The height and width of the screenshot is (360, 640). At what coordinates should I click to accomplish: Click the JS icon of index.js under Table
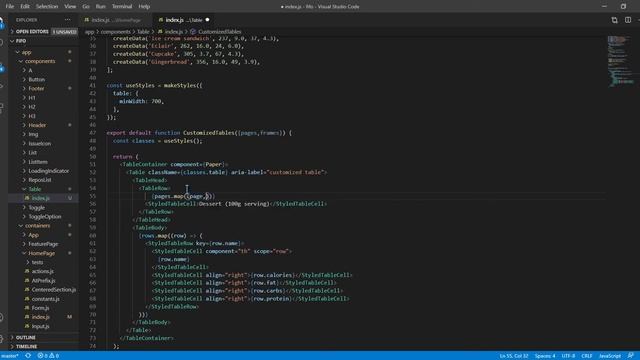[x=27, y=198]
